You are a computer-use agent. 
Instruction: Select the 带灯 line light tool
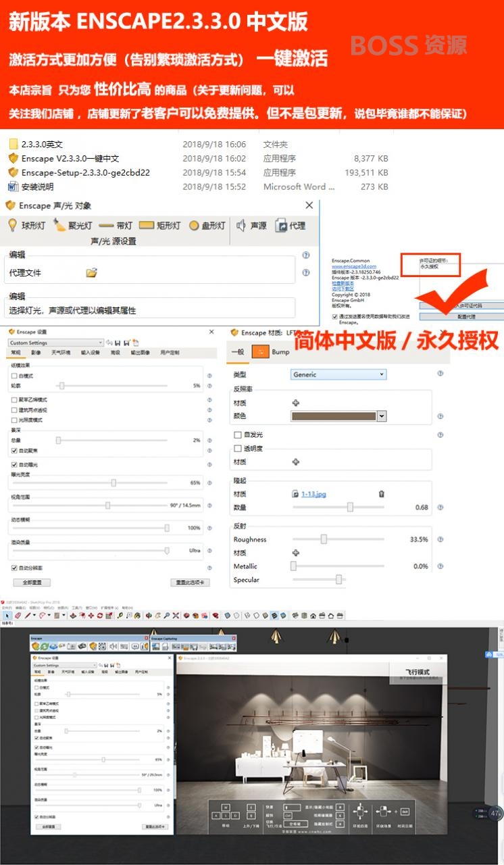[116, 226]
